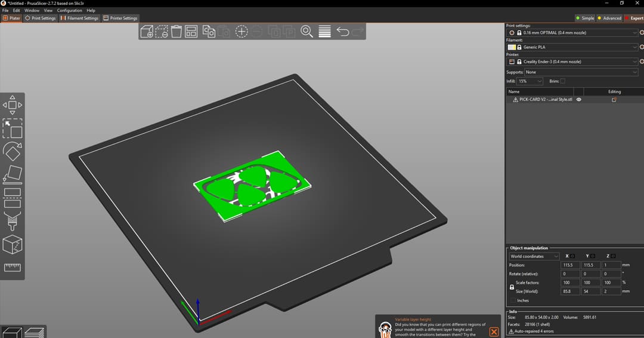Switch to Simple mode
This screenshot has height=338, width=644.
tap(585, 18)
